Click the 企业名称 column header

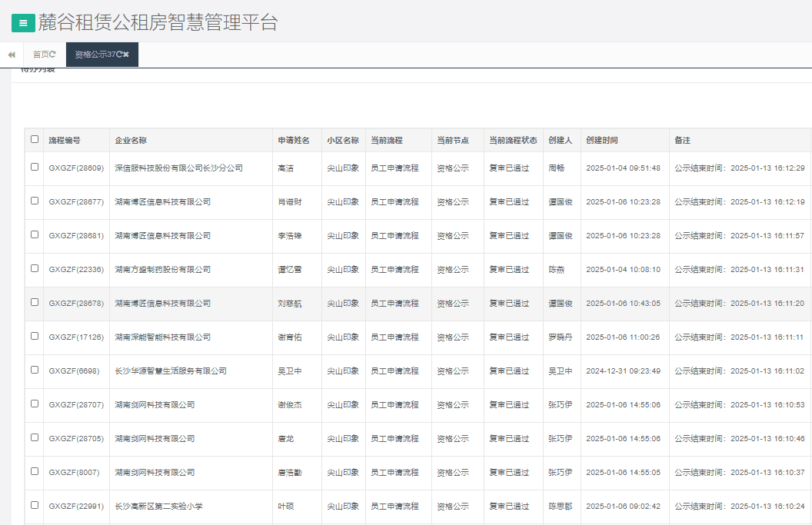(131, 141)
